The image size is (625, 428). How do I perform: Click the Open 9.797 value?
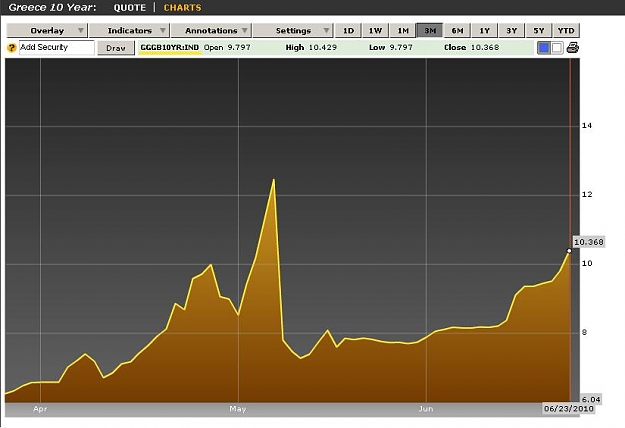click(x=227, y=47)
